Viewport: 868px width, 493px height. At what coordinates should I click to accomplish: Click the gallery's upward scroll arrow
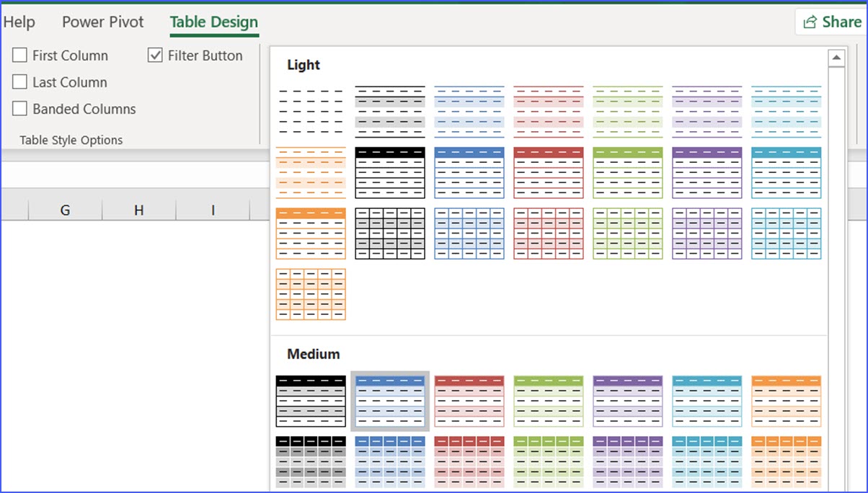click(837, 58)
